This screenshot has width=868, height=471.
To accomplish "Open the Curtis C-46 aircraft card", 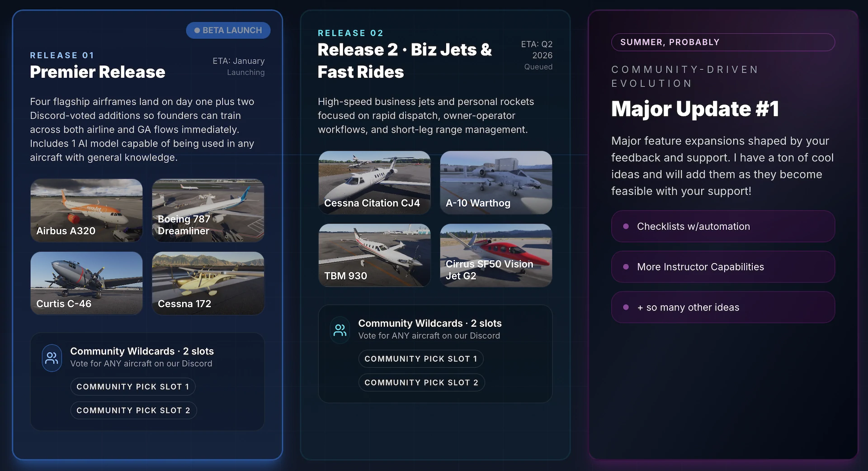I will pos(86,283).
